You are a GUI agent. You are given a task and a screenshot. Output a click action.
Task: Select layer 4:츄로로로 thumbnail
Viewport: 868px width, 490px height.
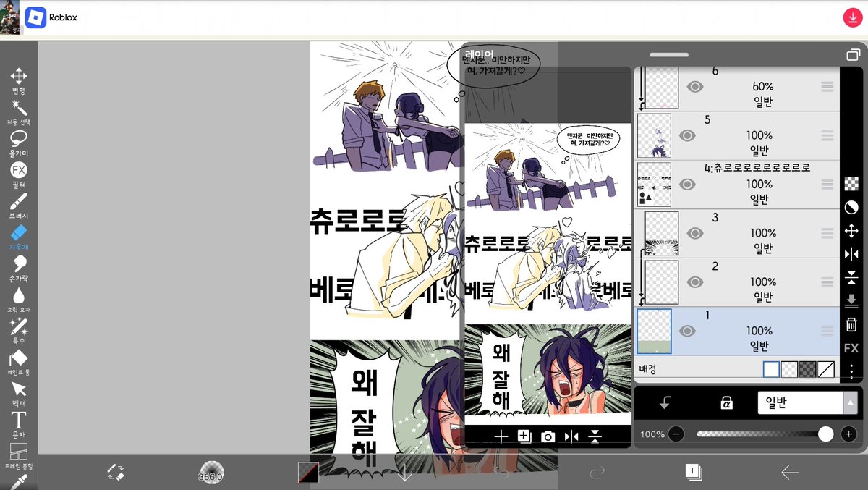click(654, 185)
